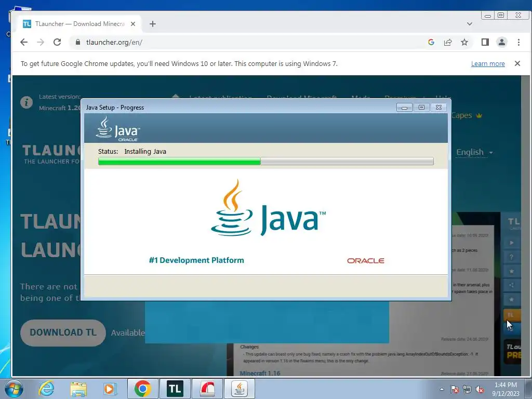
Task: Click the Chrome forward arrow
Action: tap(41, 42)
